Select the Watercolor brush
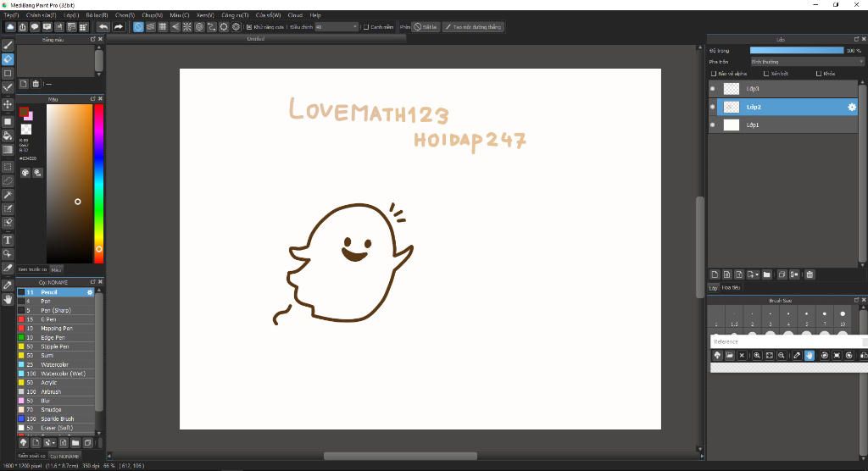This screenshot has width=868, height=471. tap(55, 365)
